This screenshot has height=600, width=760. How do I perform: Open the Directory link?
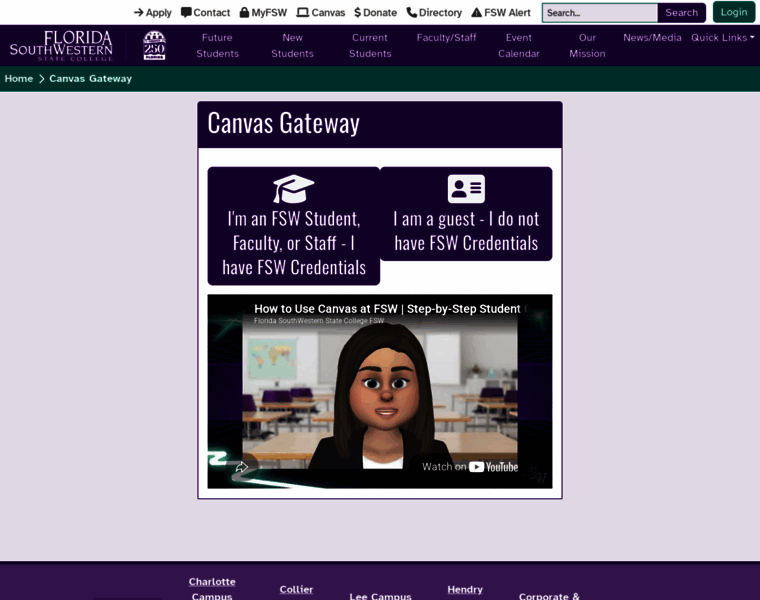[434, 13]
